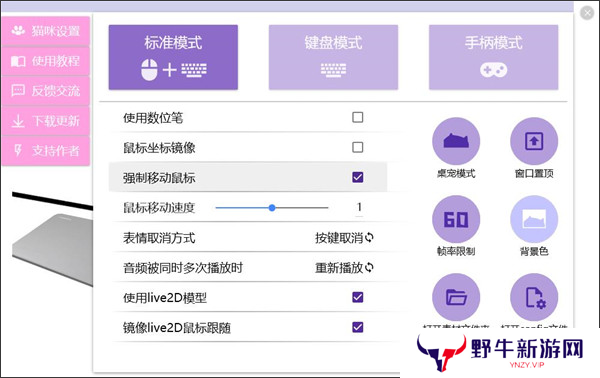Enable the 使用数位笔 checkbox
This screenshot has width=600, height=378.
pyautogui.click(x=357, y=117)
